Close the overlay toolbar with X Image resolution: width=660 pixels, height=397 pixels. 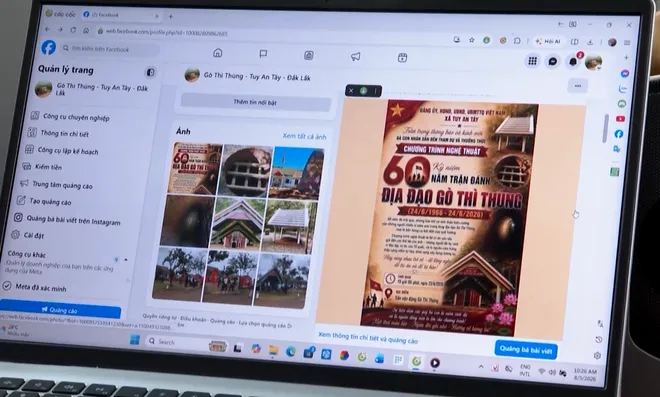coord(351,91)
